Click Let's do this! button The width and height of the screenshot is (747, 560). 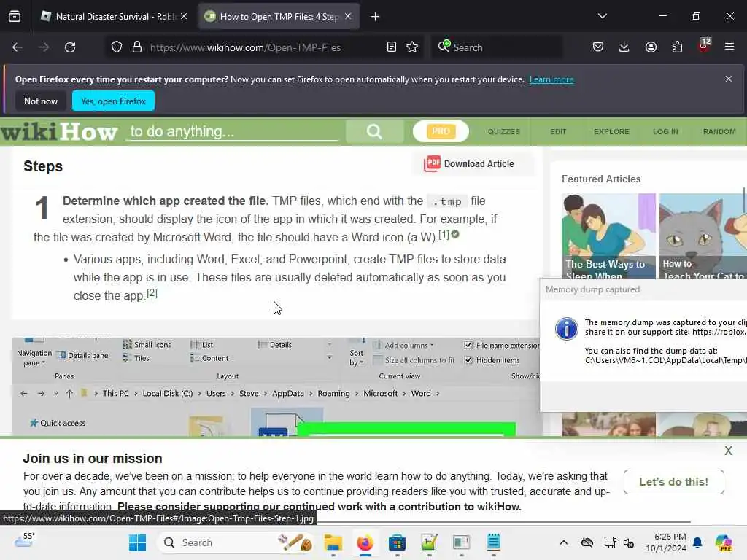pos(673,482)
